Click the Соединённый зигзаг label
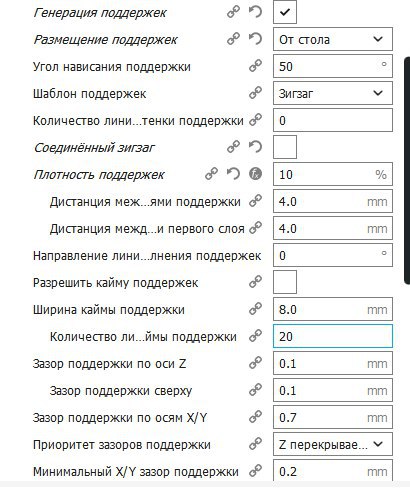The height and width of the screenshot is (488, 410). (94, 148)
